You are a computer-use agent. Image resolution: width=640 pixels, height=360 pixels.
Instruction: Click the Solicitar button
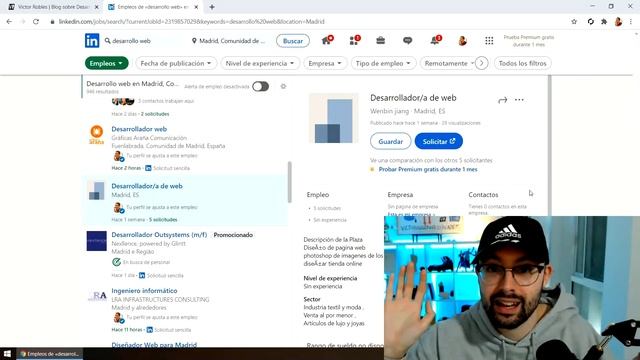[439, 141]
